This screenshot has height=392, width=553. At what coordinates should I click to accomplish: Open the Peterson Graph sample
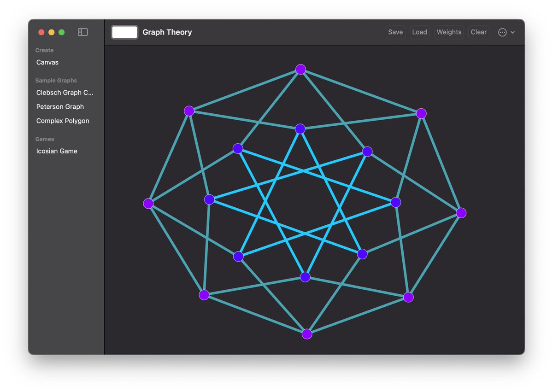(60, 106)
